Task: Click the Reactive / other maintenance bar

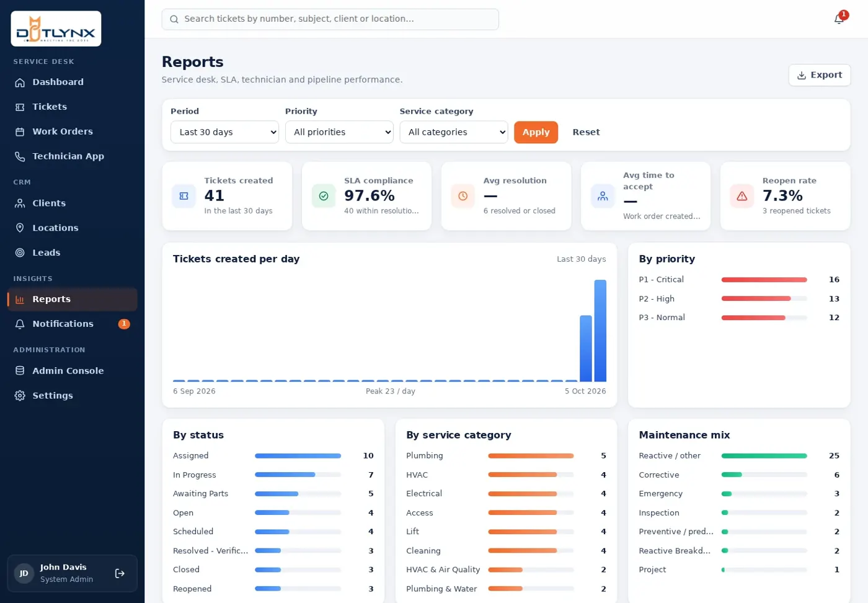Action: point(764,456)
